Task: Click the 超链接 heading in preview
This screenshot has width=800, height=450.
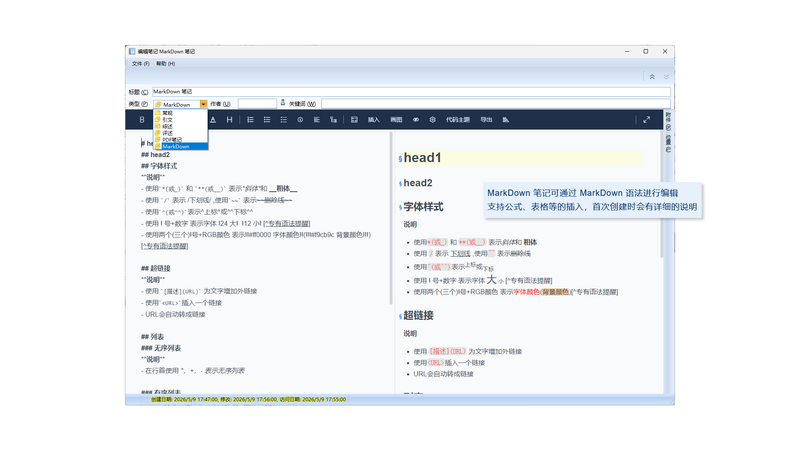Action: pyautogui.click(x=418, y=315)
